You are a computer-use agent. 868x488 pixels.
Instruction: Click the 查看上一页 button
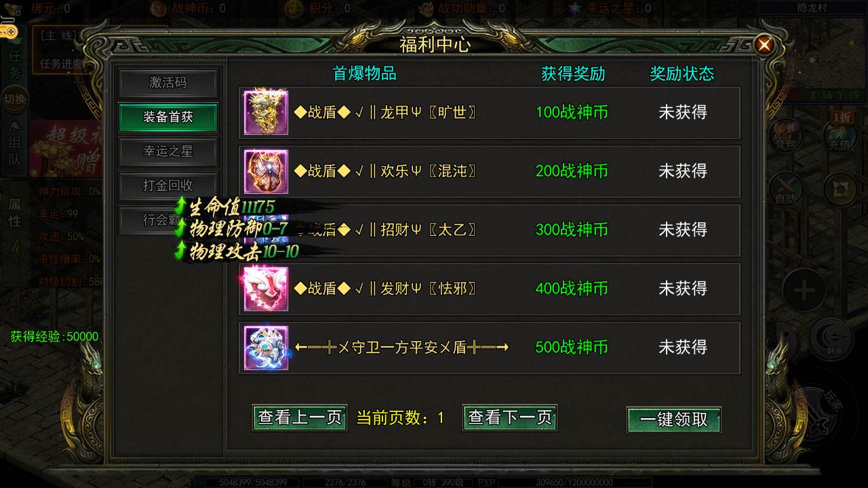(x=300, y=418)
